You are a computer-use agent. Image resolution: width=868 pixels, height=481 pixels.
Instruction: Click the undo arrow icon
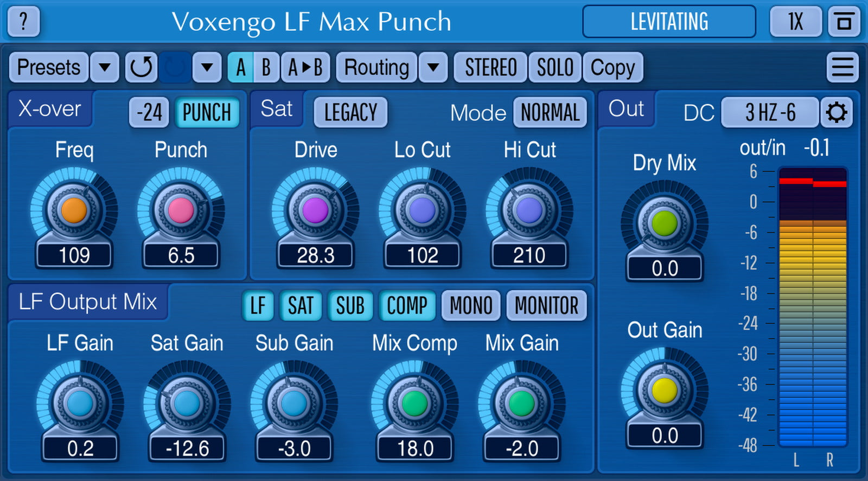click(x=141, y=67)
